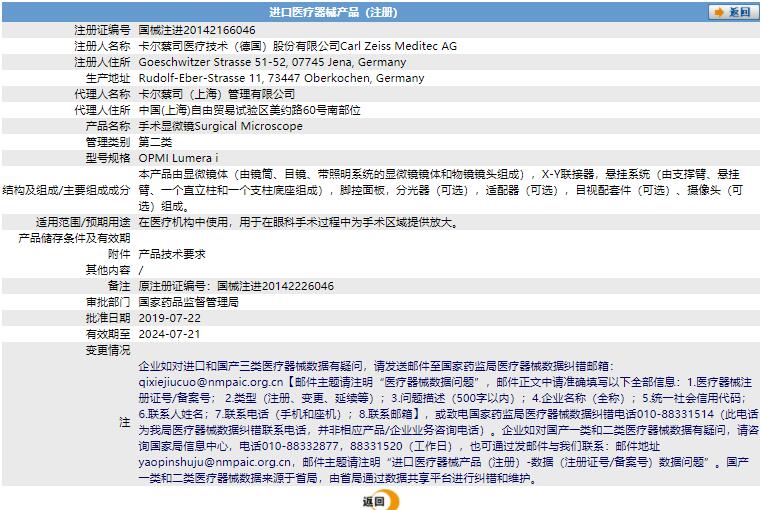This screenshot has width=762, height=510.
Task: Click the 批准日期 label
Action: point(108,318)
